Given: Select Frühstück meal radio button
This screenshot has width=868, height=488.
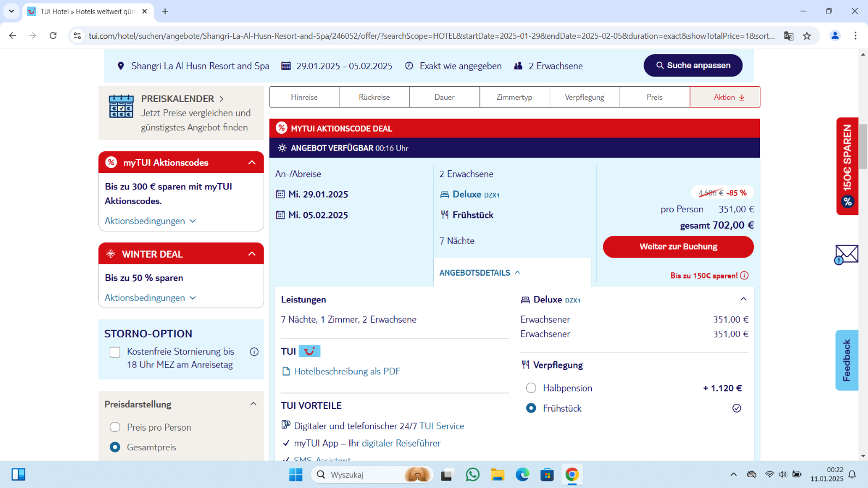Looking at the screenshot, I should click(531, 408).
